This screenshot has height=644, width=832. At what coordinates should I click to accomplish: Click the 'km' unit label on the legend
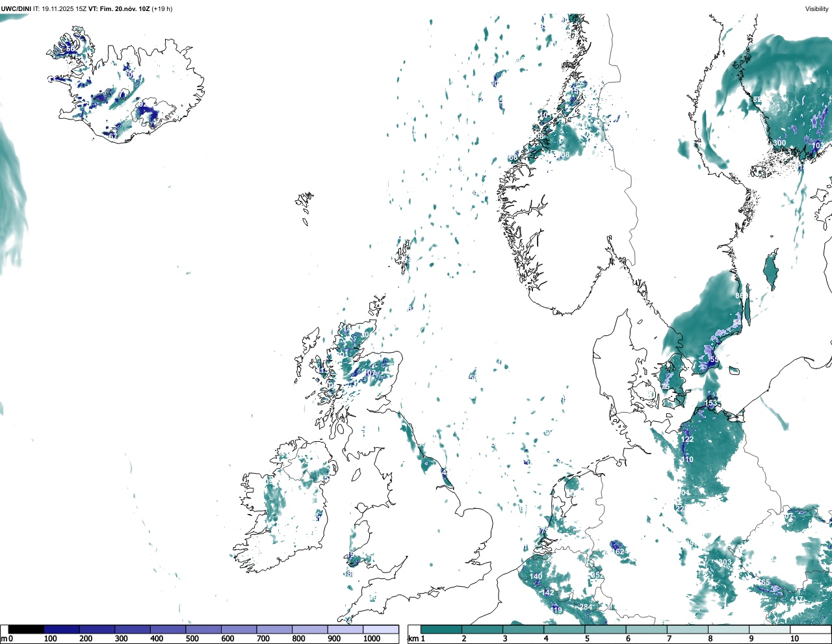[413, 639]
